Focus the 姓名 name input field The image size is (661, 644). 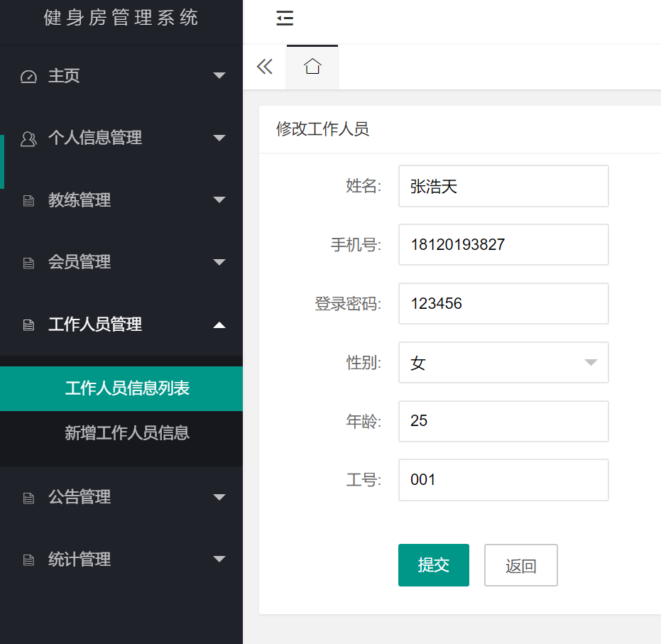[503, 186]
